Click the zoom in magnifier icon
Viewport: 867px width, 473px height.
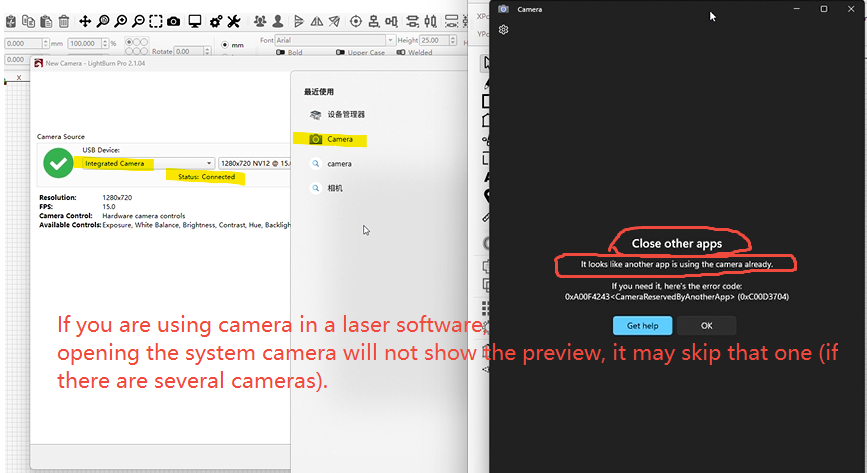[x=121, y=22]
